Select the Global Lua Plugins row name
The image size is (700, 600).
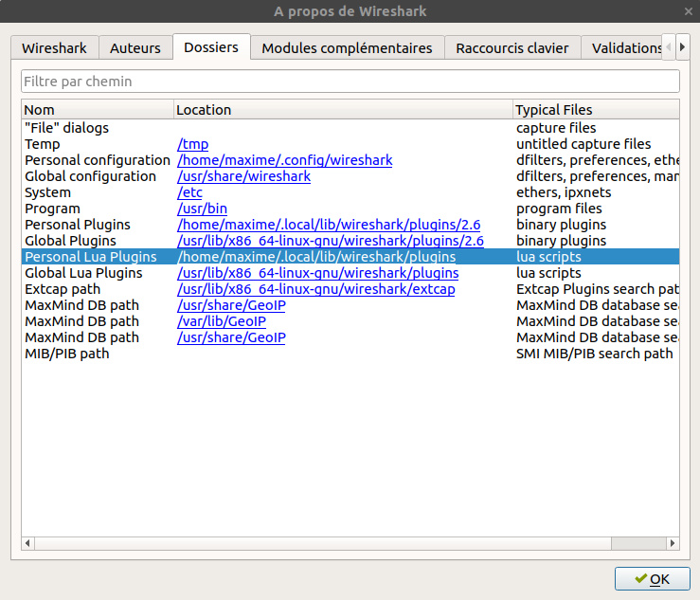tap(83, 273)
